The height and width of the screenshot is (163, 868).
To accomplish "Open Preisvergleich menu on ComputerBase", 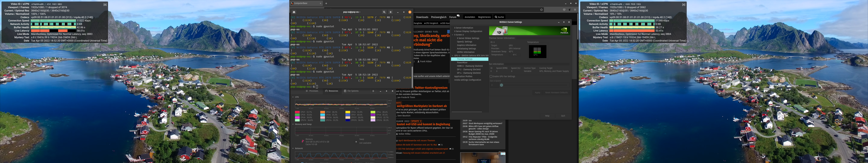I will tap(439, 17).
